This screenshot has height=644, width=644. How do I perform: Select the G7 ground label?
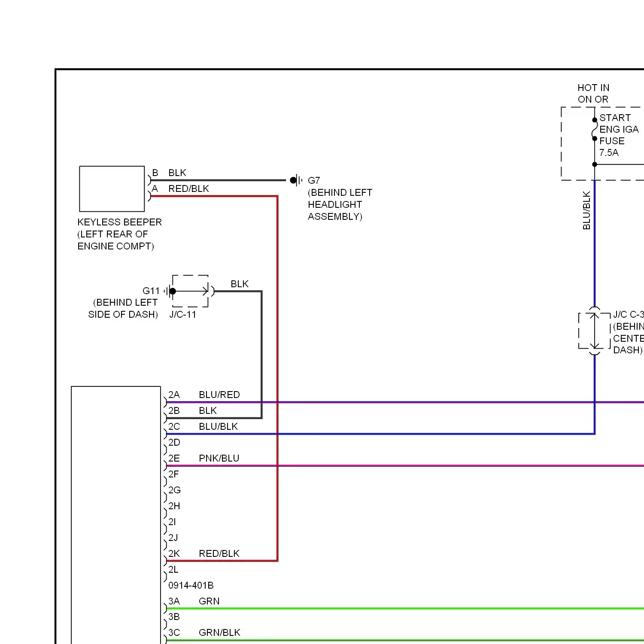(x=314, y=180)
